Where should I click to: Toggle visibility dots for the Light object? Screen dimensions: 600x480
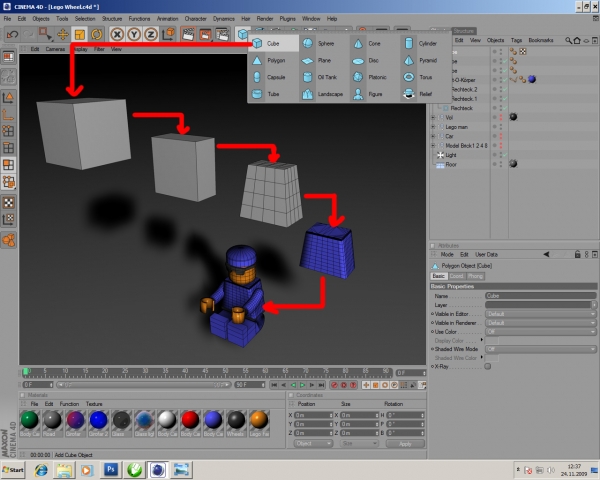pyautogui.click(x=501, y=155)
